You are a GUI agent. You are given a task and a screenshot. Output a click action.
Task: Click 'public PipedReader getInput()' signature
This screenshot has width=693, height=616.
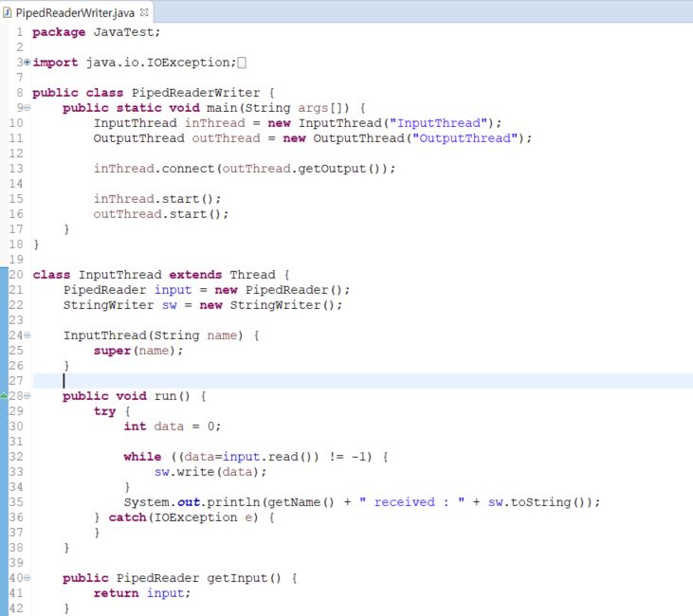coord(172,578)
